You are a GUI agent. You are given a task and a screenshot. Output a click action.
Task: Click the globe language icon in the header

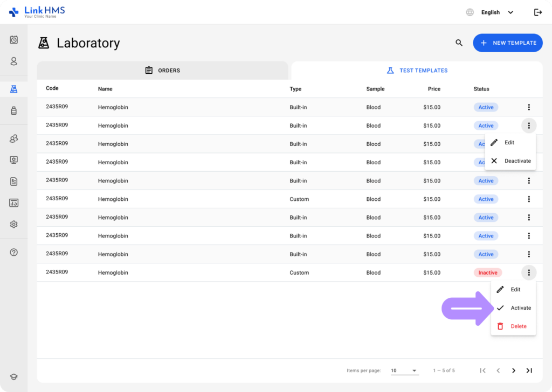(469, 12)
